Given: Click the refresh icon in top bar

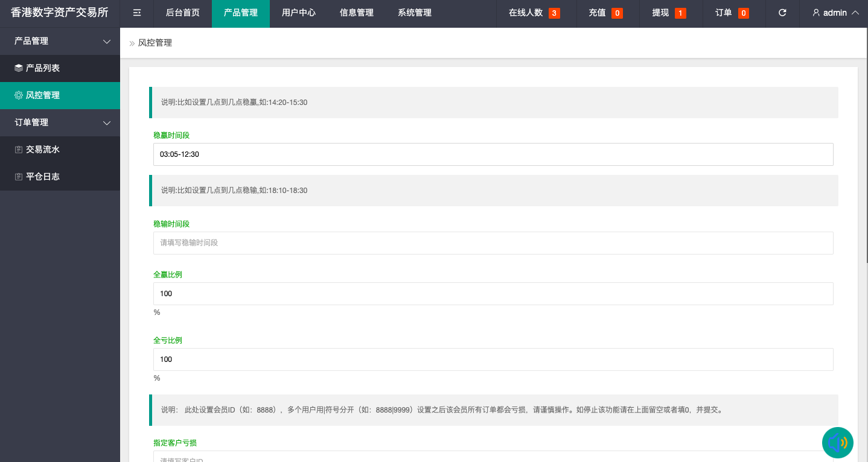Looking at the screenshot, I should click(x=782, y=13).
